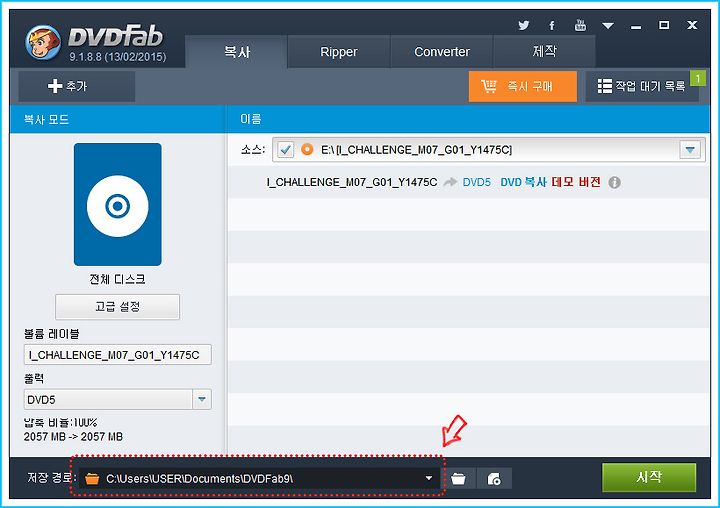Maximize the DVDFab window
The height and width of the screenshot is (508, 720).
point(664,25)
